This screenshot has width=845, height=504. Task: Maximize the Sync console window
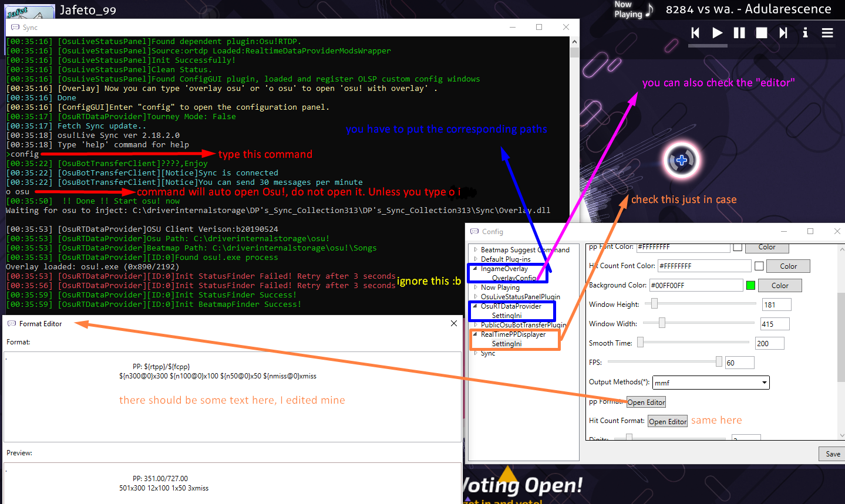point(539,27)
